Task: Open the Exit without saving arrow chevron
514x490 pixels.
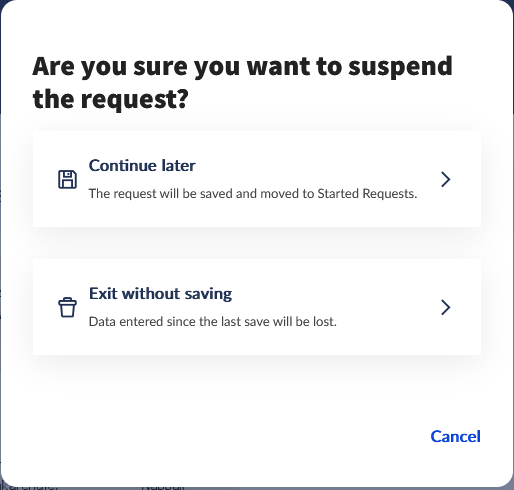Action: click(x=445, y=307)
